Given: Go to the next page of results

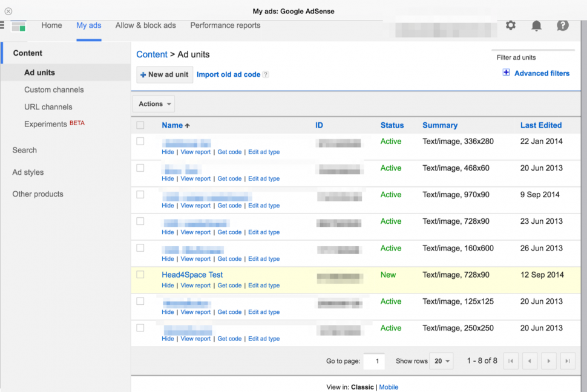Looking at the screenshot, I should point(549,361).
